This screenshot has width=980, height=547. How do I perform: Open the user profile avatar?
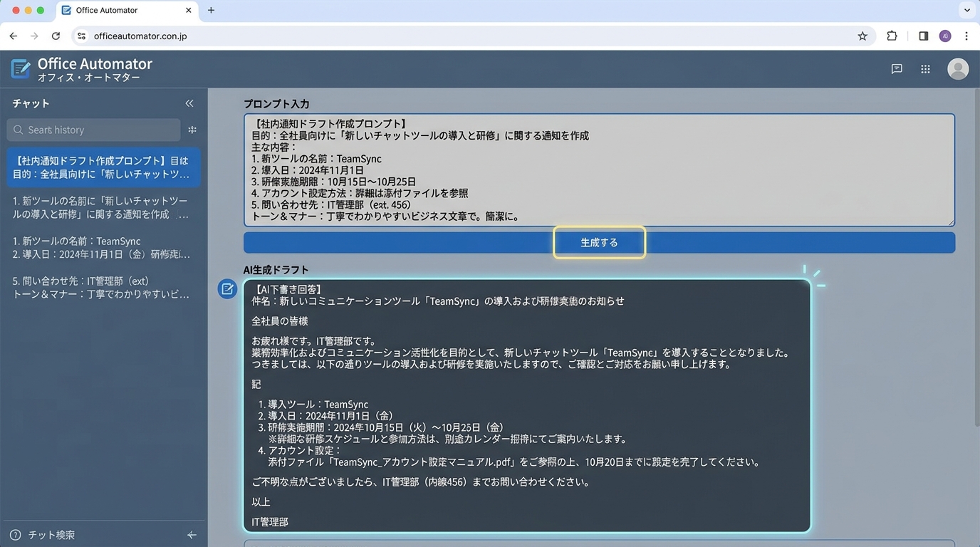tap(957, 69)
